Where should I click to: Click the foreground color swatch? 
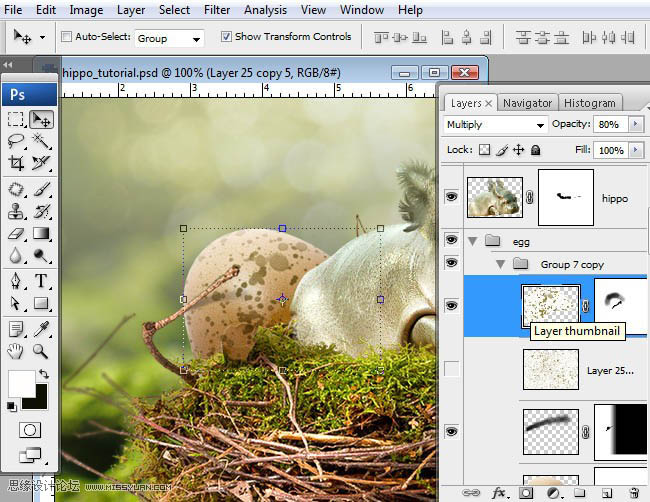(x=20, y=383)
